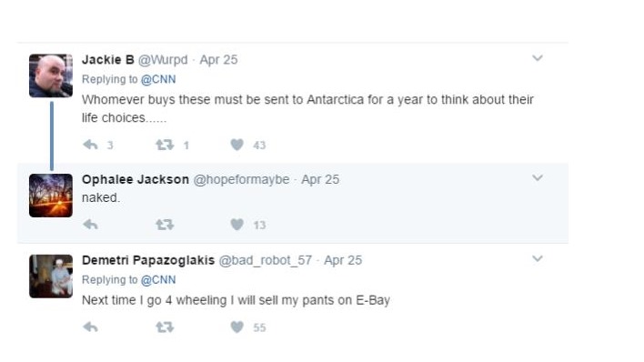Reply to Ophalee Jackson's 'naked.' tweet
644x362 pixels.
coord(90,225)
